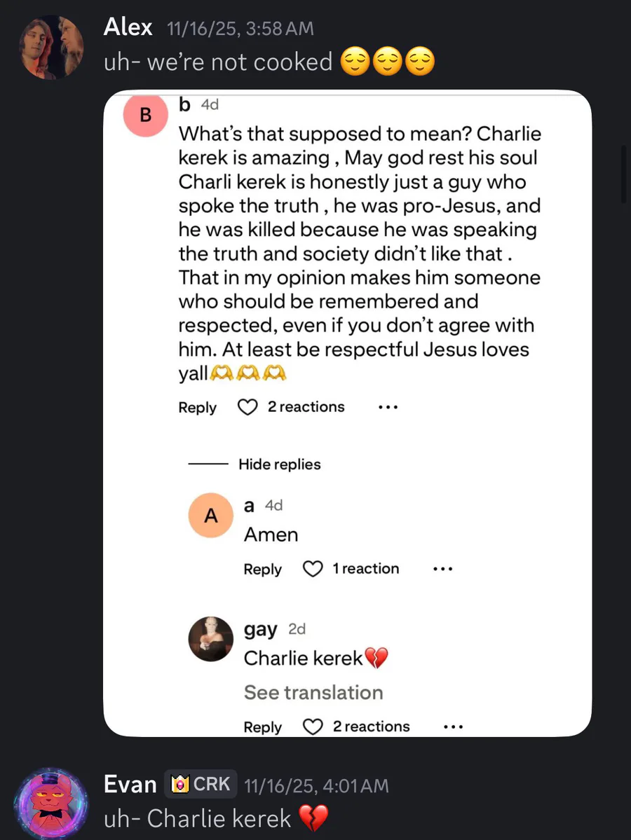Open more options on gay's reply

tap(453, 727)
